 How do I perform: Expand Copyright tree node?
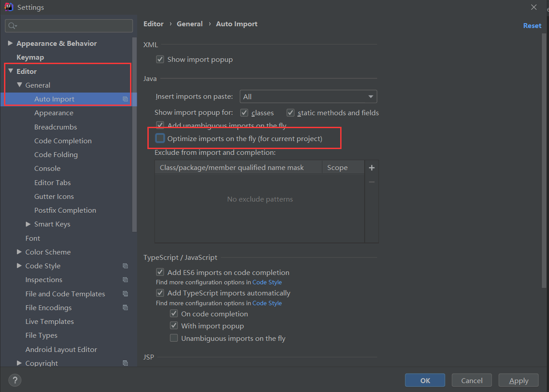click(19, 363)
